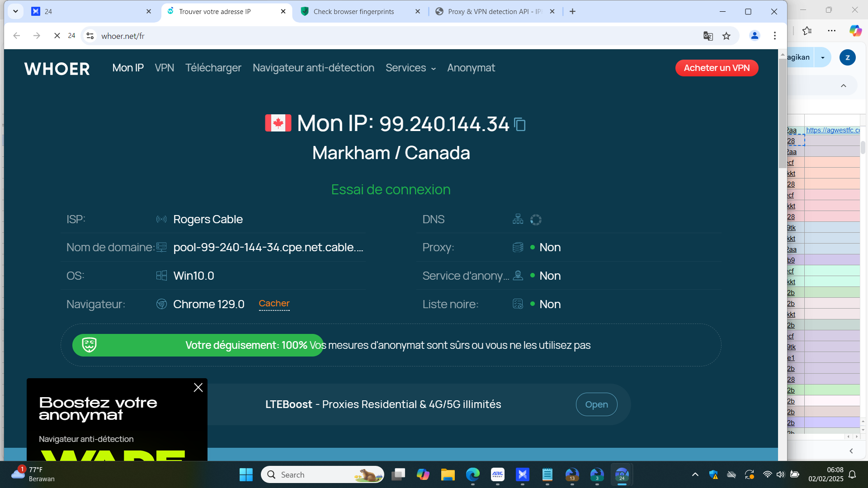Click the Canada flag icon

coord(278,123)
